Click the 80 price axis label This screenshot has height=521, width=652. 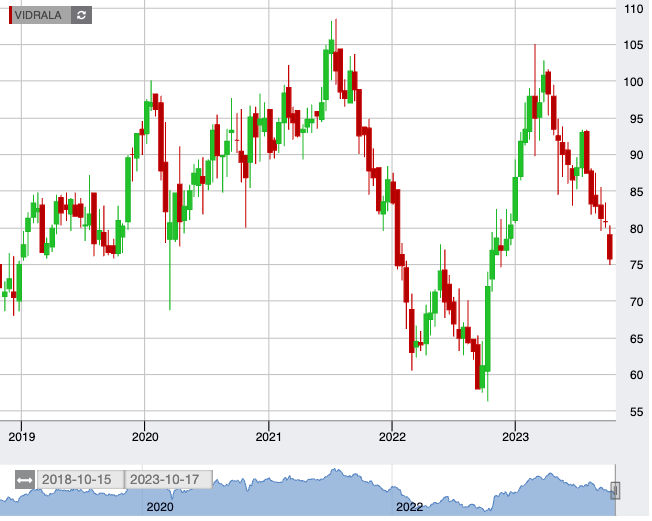click(637, 229)
